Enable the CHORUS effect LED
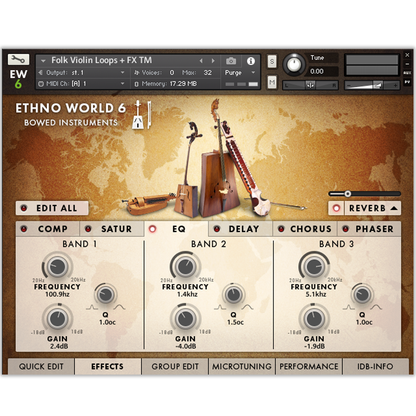 click(x=281, y=229)
